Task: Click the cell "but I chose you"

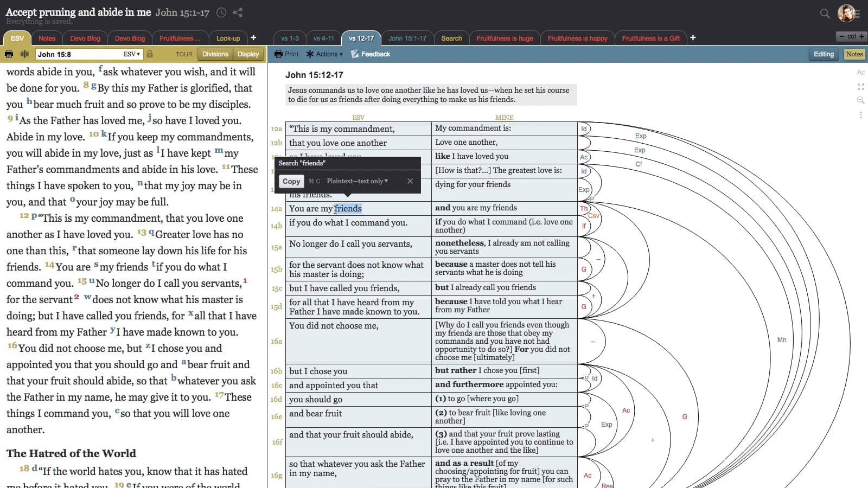Action: (359, 371)
